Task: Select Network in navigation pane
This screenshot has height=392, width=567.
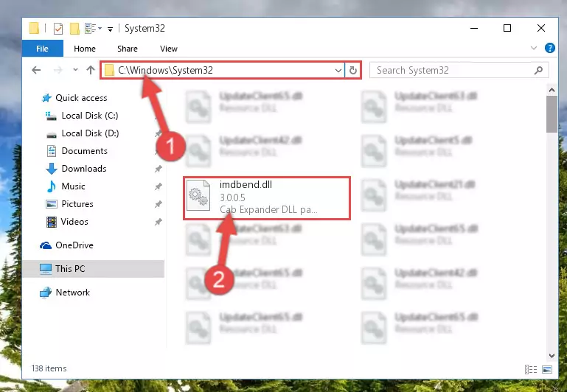Action: click(72, 293)
